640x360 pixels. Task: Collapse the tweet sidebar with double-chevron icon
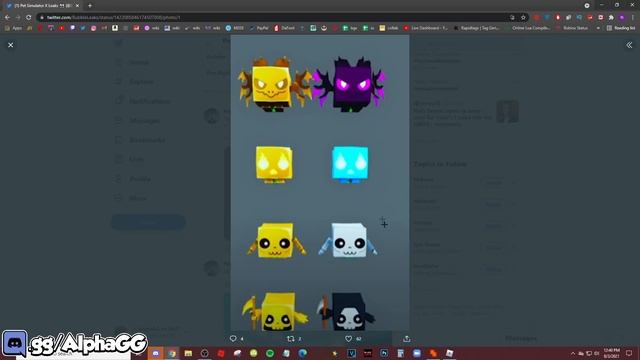pyautogui.click(x=629, y=45)
